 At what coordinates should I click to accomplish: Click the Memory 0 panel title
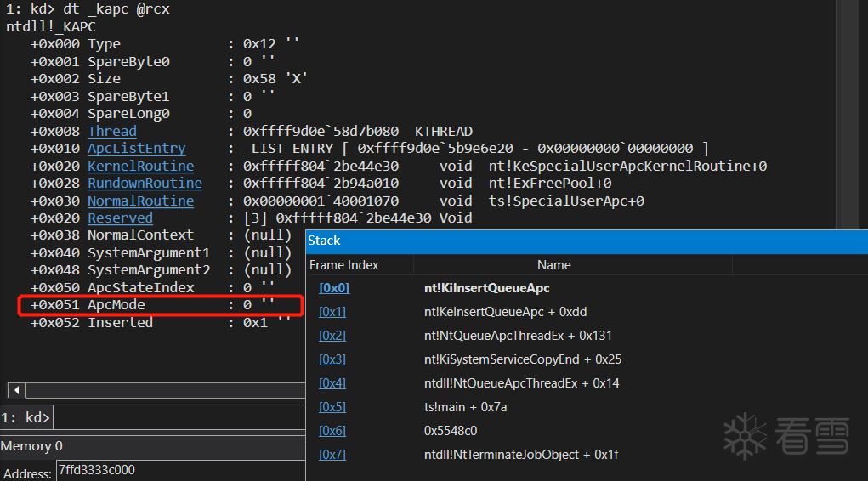(31, 446)
